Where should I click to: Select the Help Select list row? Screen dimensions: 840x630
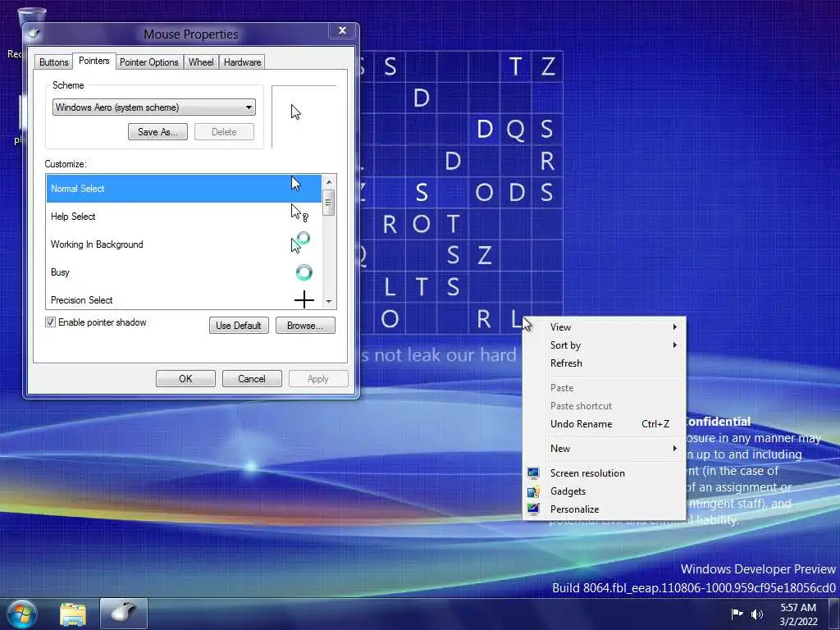click(184, 217)
